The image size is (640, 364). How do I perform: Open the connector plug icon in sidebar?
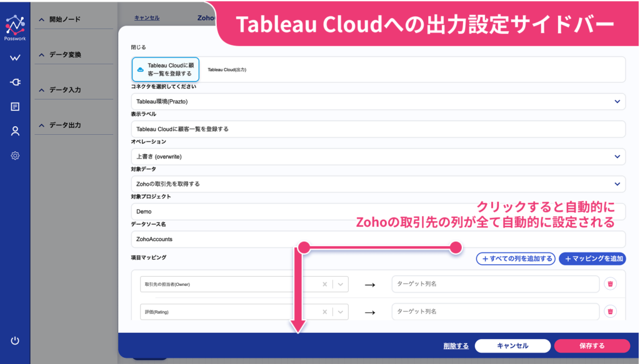[15, 82]
